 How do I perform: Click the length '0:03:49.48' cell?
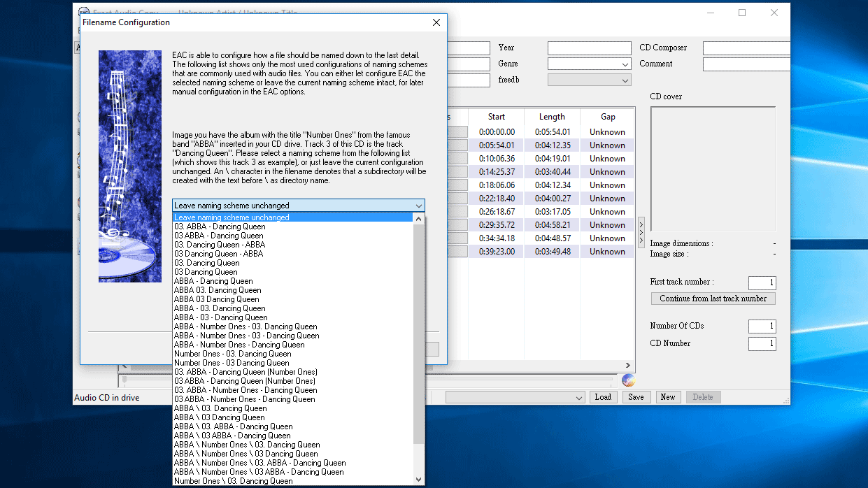click(553, 252)
